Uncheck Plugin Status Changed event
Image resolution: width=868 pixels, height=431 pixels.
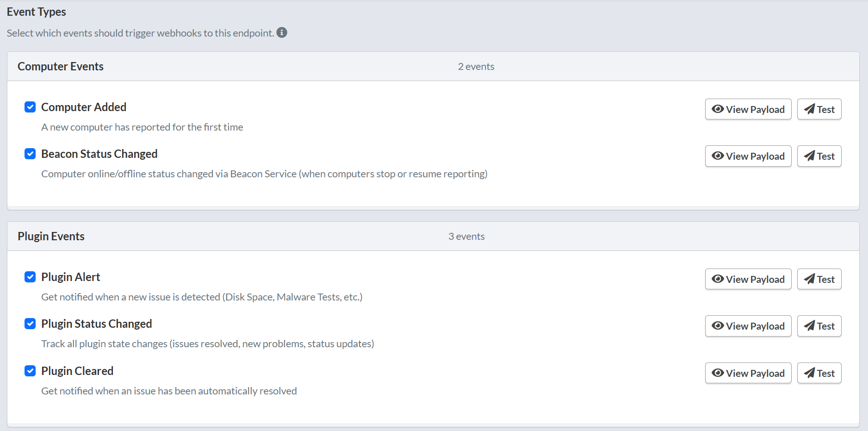pyautogui.click(x=30, y=324)
